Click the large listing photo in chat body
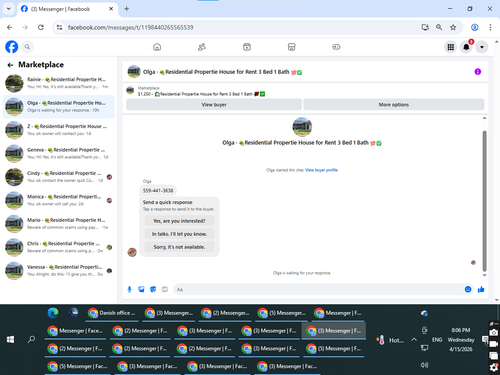This screenshot has width=500, height=375. (302, 127)
